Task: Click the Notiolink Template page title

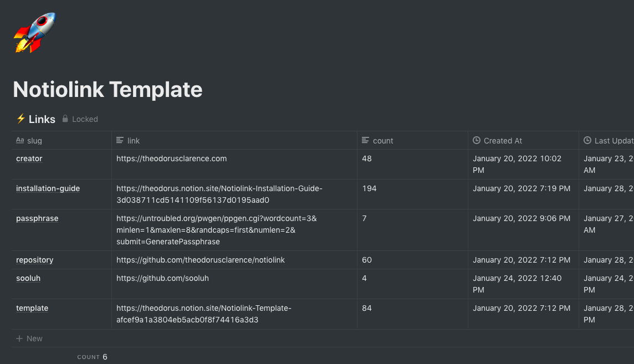Action: click(x=108, y=89)
